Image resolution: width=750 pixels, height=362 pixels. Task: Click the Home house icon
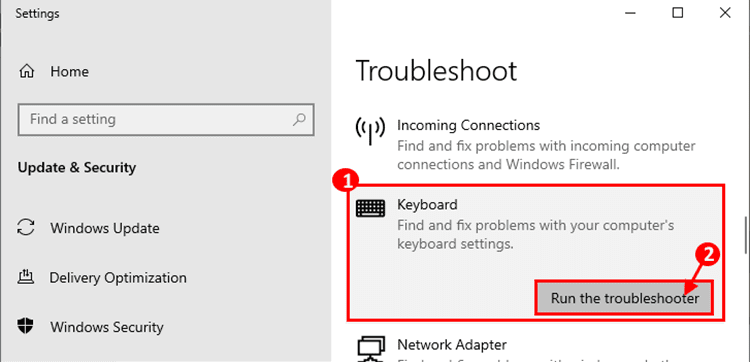point(26,72)
